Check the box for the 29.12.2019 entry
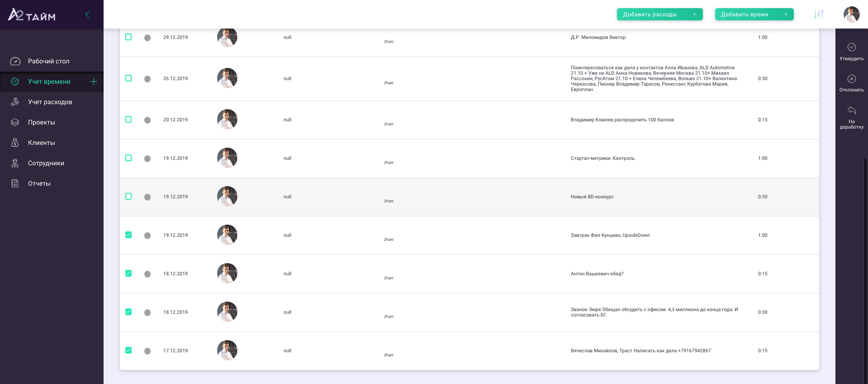The width and height of the screenshot is (868, 384). [x=128, y=37]
